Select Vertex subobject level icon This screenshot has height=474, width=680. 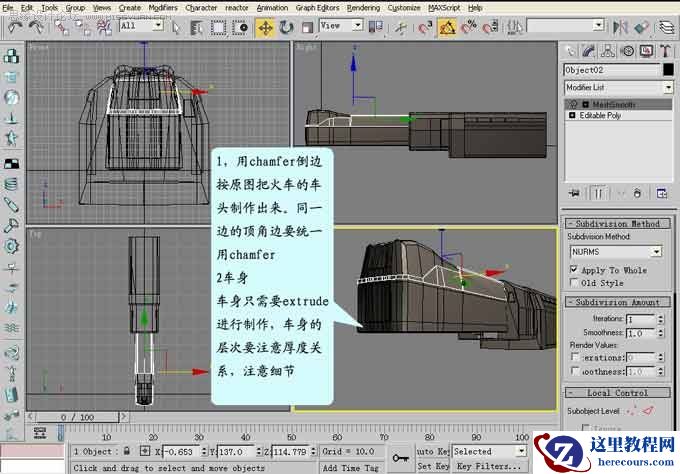click(632, 411)
